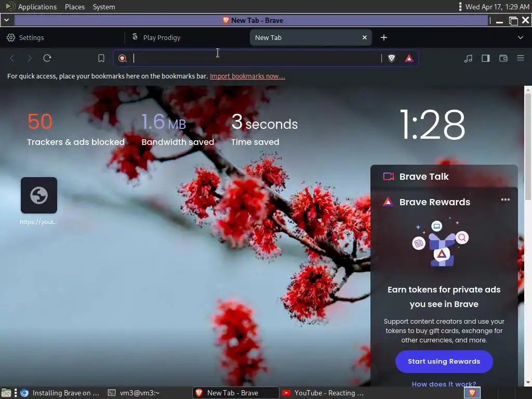Open the How does it work link
Viewport: 532px width, 399px height.
[444, 384]
